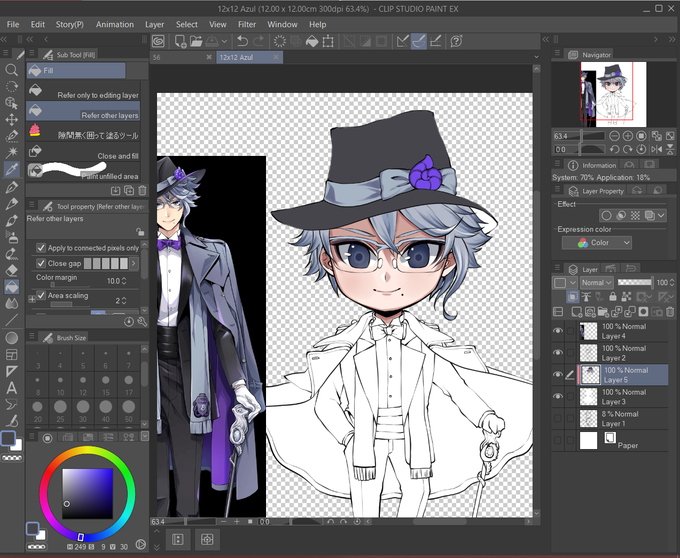Image resolution: width=680 pixels, height=558 pixels.
Task: Switch to canvas tab 56
Action: click(x=182, y=57)
